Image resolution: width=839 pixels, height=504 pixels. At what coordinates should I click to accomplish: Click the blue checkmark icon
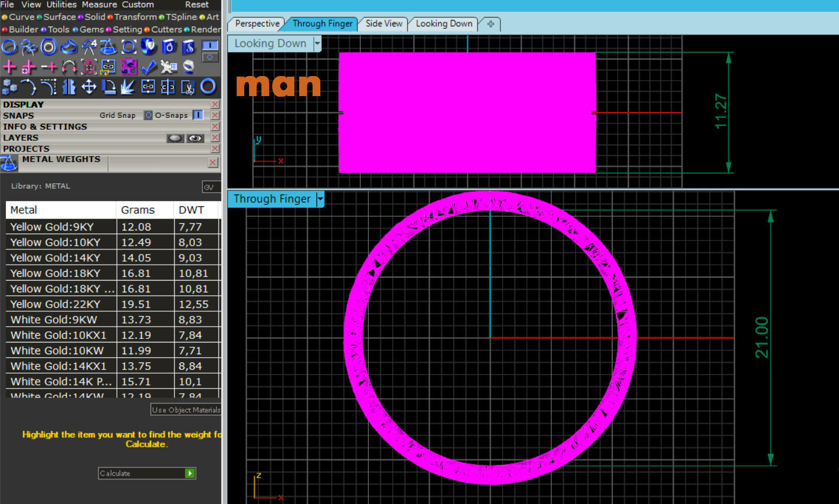point(149,67)
